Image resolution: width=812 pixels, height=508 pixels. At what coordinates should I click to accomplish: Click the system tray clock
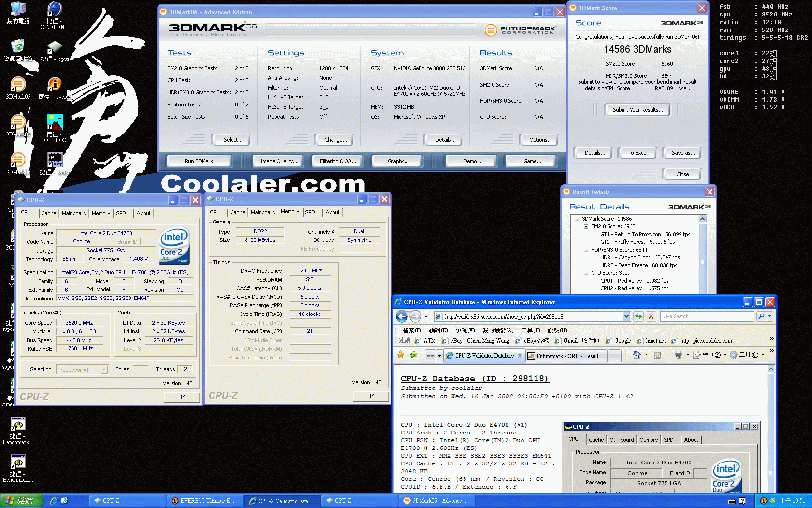pos(792,501)
